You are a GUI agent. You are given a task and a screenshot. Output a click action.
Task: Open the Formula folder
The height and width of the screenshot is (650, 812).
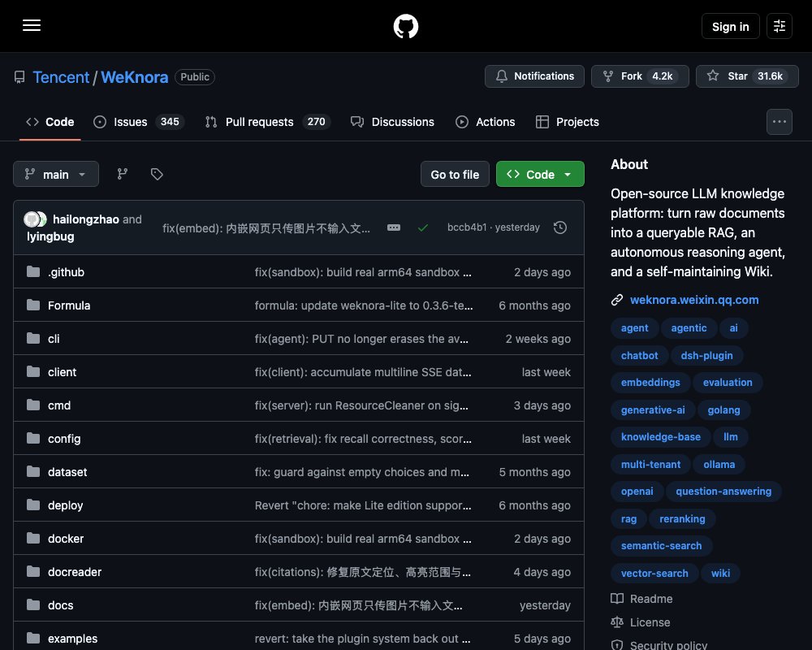click(x=69, y=305)
